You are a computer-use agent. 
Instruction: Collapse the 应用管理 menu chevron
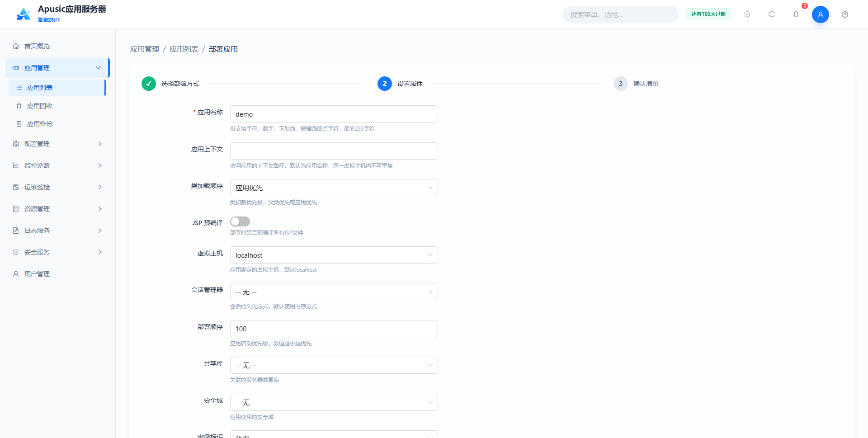[98, 68]
